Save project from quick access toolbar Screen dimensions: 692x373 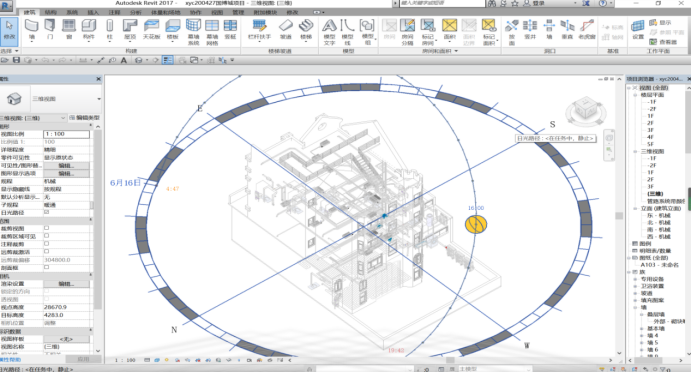16,60
